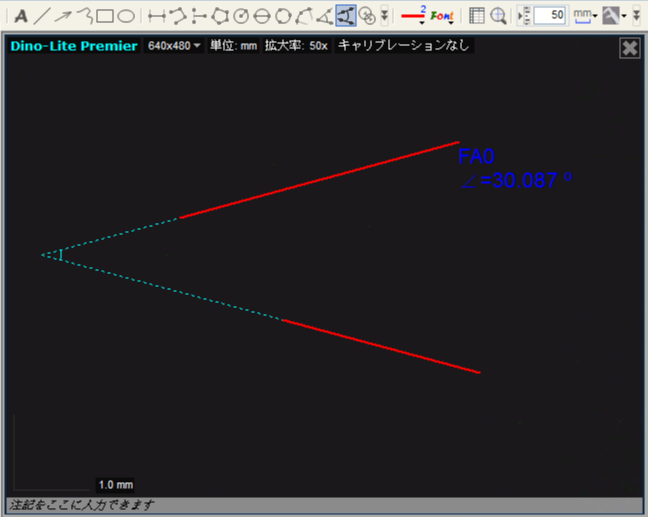The height and width of the screenshot is (517, 648).
Task: Open the 640x480 resolution dropdown
Action: 174,45
